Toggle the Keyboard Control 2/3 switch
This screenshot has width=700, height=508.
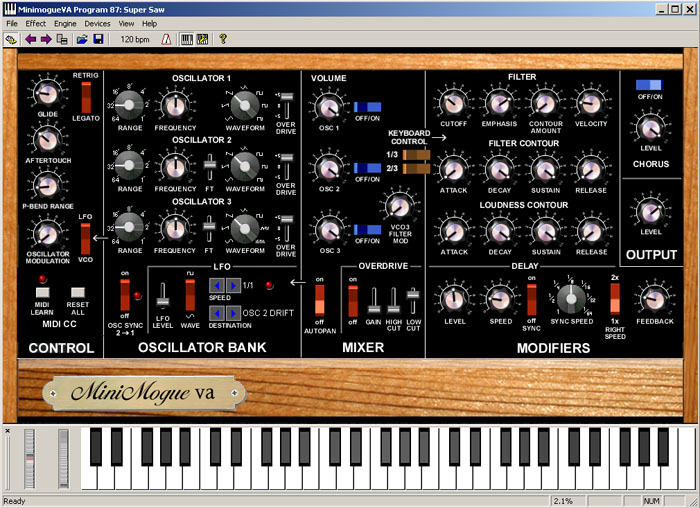pos(417,169)
